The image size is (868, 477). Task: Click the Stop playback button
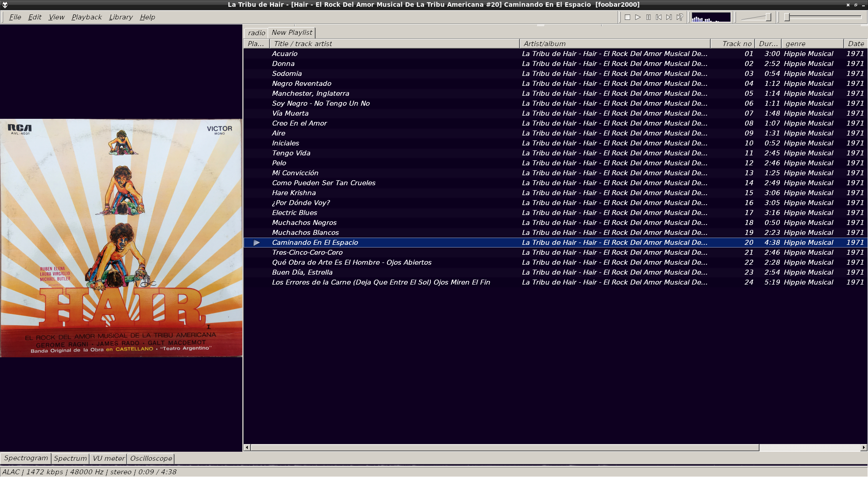coord(627,17)
